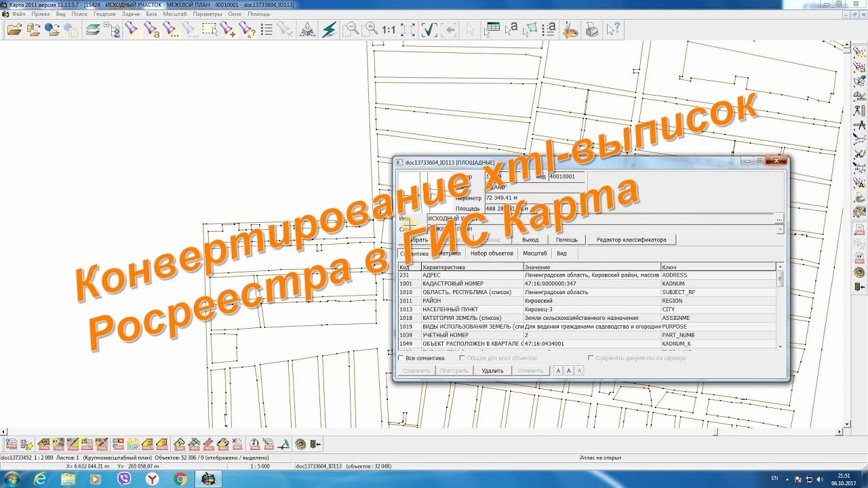Switch to the 'Вид' tab in dialog
The height and width of the screenshot is (488, 868).
561,253
